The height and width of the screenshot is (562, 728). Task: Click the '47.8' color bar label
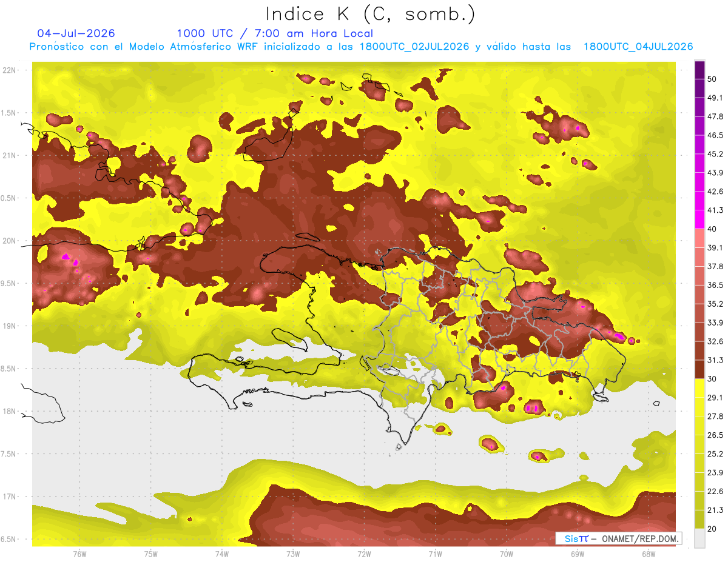click(715, 116)
